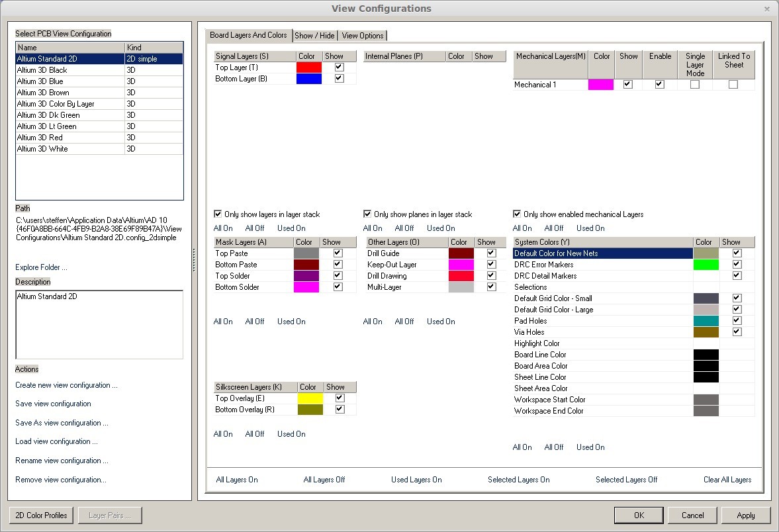Image resolution: width=779 pixels, height=532 pixels.
Task: Toggle Show checkbox for Bottom Layer (B)
Action: (x=340, y=79)
